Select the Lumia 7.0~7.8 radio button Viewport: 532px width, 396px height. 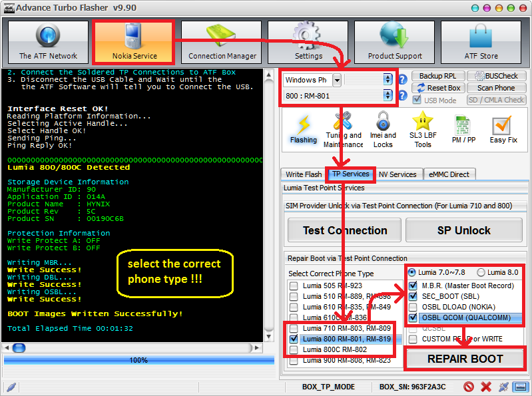411,272
